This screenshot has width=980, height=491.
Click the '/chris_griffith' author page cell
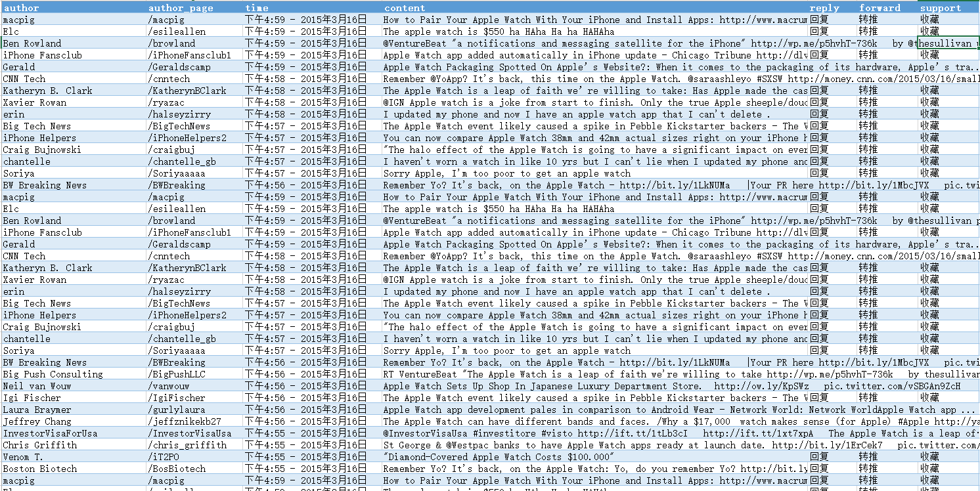click(x=196, y=445)
